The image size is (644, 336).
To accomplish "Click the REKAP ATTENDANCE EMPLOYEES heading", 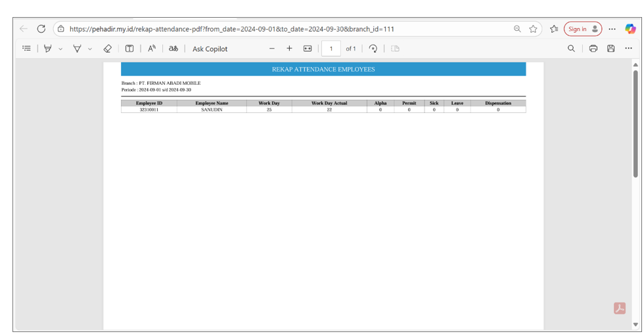I will (x=323, y=70).
